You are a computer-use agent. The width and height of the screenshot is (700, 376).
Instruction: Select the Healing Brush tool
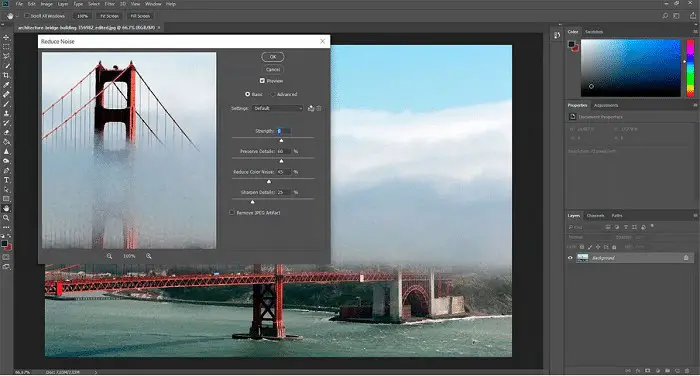coord(6,94)
